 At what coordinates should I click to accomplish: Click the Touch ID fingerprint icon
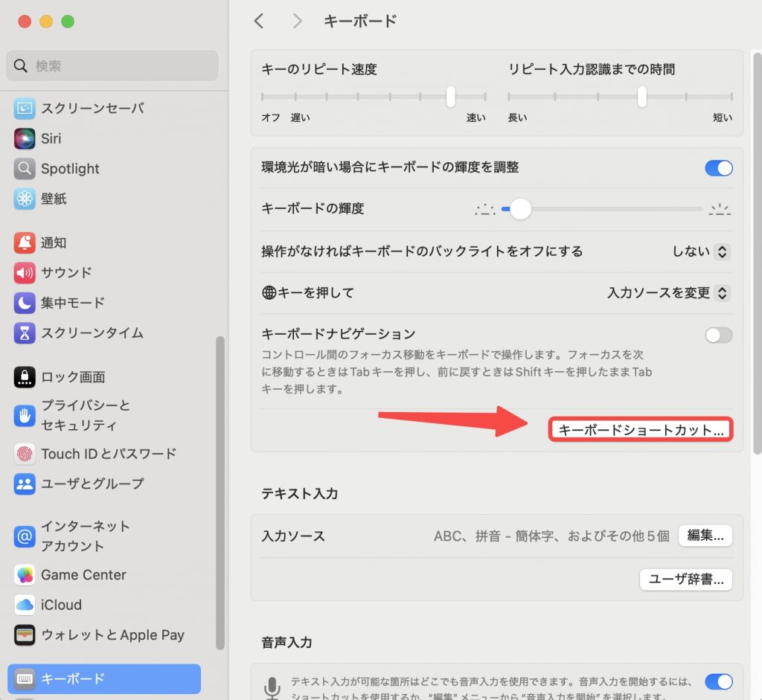pyautogui.click(x=25, y=454)
